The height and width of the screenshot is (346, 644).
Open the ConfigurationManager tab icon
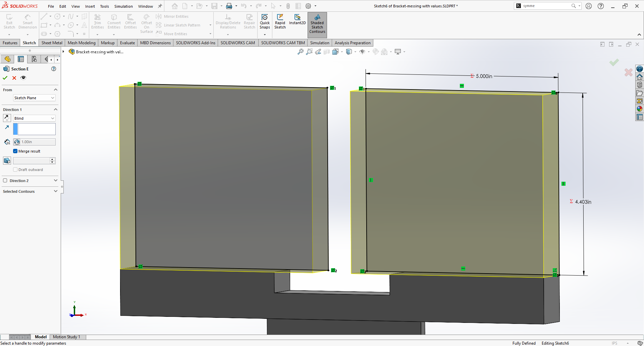coord(34,59)
